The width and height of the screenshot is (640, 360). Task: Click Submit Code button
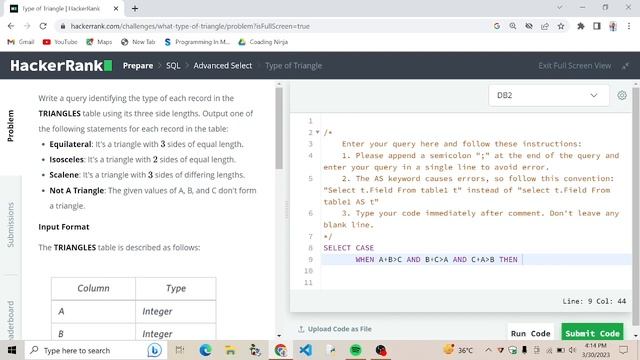(592, 333)
